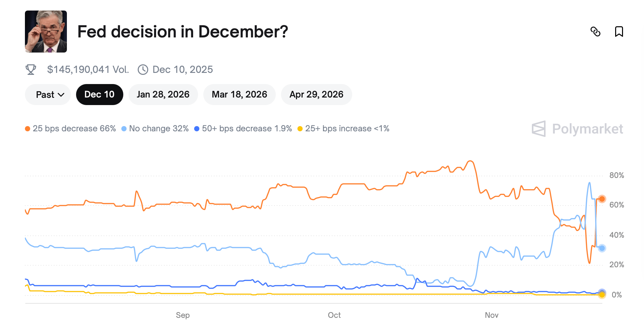Click the clock icon next to Dec 10, 2025

click(143, 70)
